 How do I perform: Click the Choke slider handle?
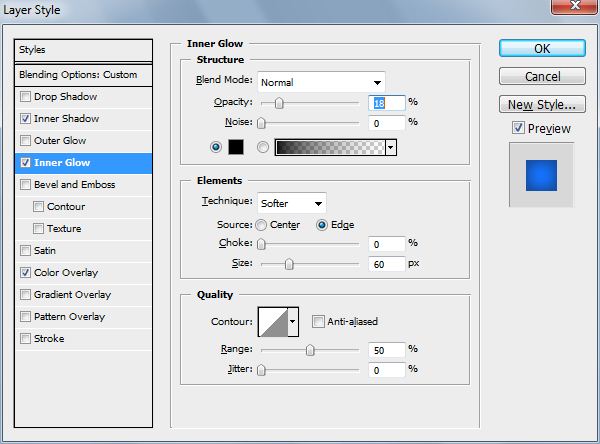click(x=261, y=244)
